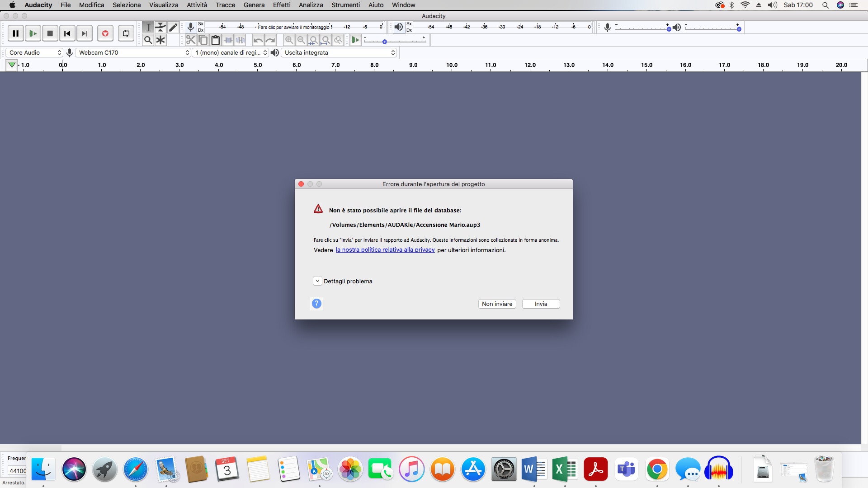Viewport: 868px width, 488px height.
Task: Open the File menu
Action: pyautogui.click(x=66, y=5)
